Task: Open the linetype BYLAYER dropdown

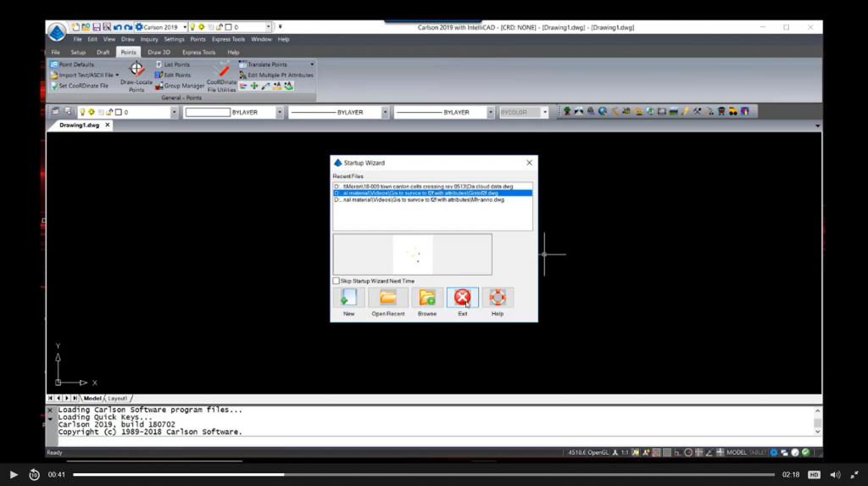Action: click(x=385, y=112)
